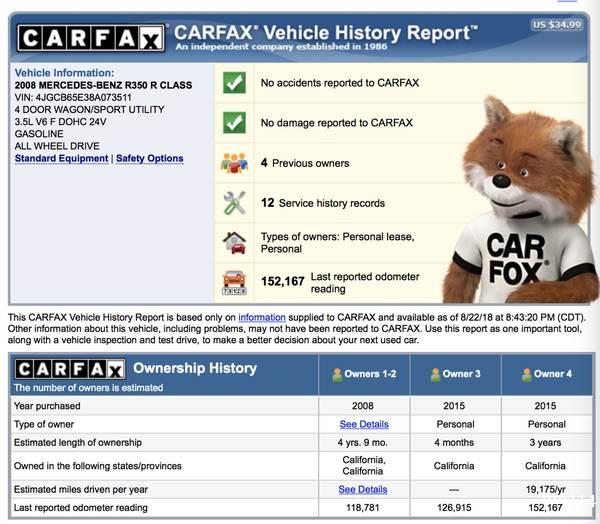Click the 4 Previous owners text

click(305, 163)
